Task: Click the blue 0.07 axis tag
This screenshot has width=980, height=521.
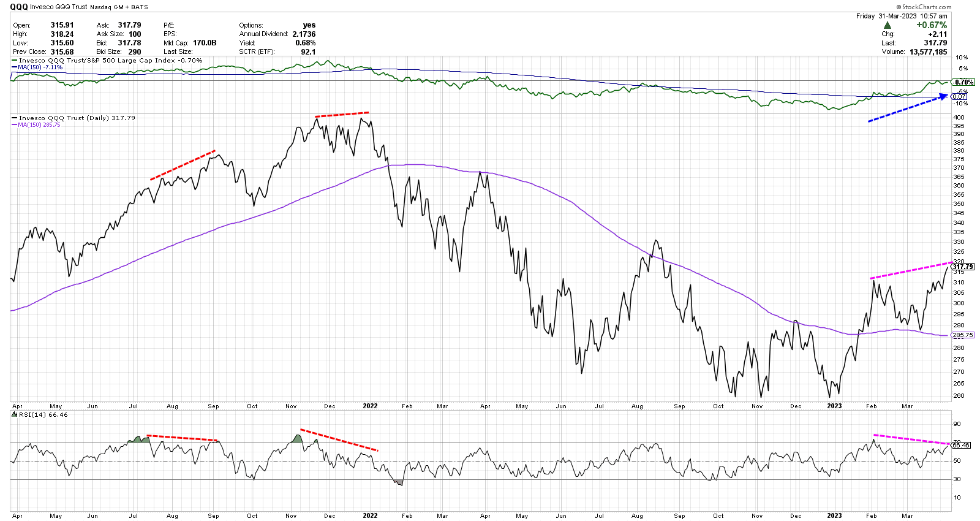Action: tap(959, 96)
